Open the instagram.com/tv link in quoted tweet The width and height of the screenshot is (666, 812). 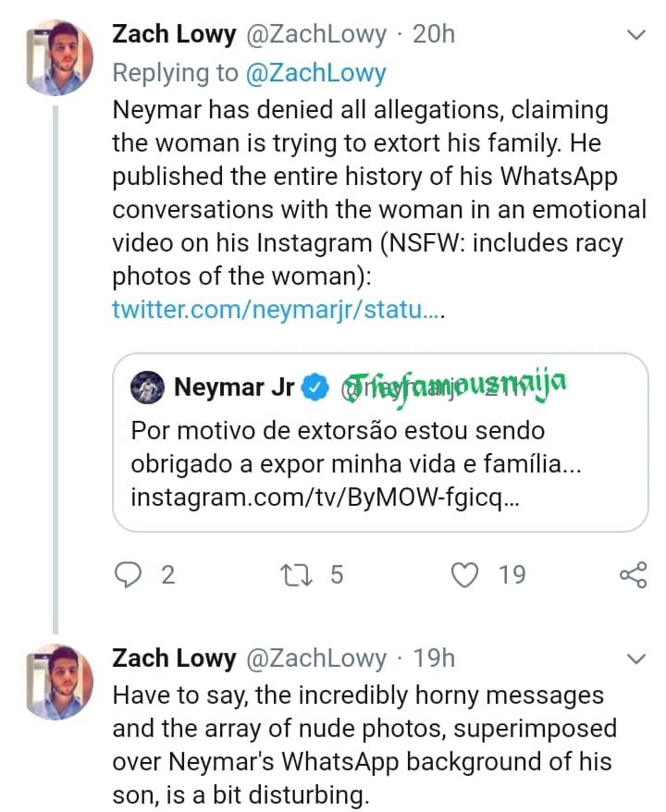point(324,497)
